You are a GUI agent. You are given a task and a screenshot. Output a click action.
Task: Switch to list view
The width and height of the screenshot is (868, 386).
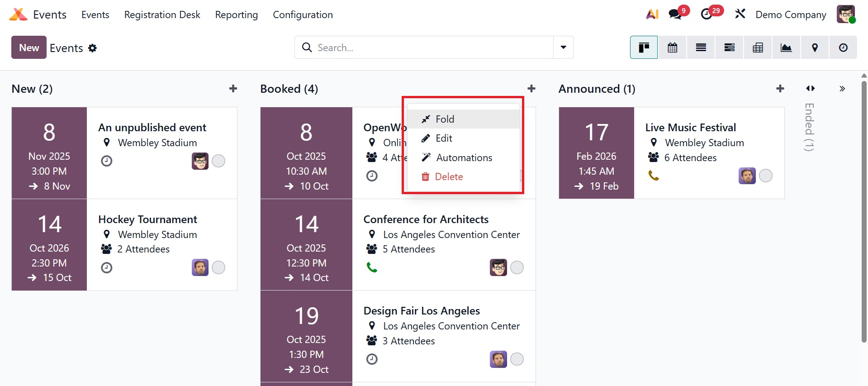pyautogui.click(x=701, y=48)
